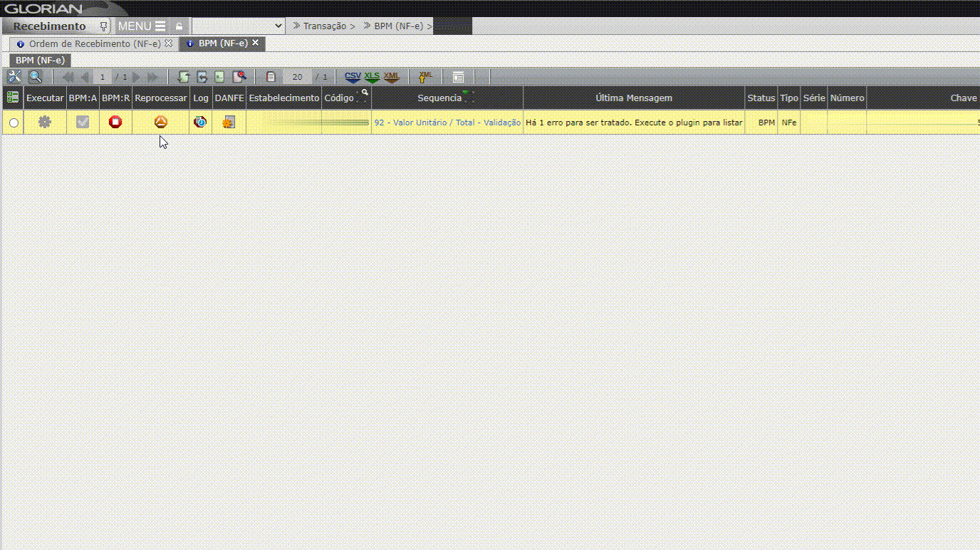The width and height of the screenshot is (980, 550).
Task: Toggle the BPM:A checkbox in the row
Action: tap(83, 123)
